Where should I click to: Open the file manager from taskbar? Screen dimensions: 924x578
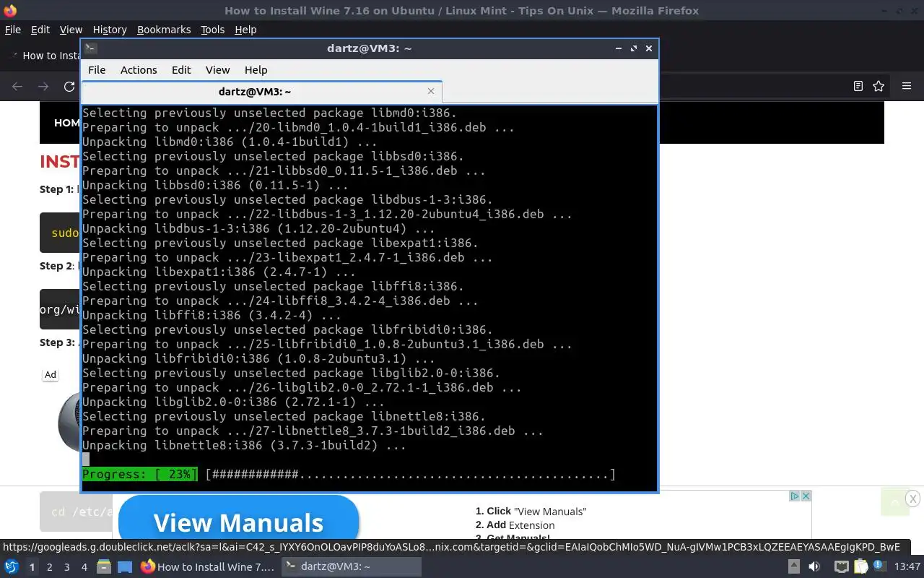(x=103, y=566)
